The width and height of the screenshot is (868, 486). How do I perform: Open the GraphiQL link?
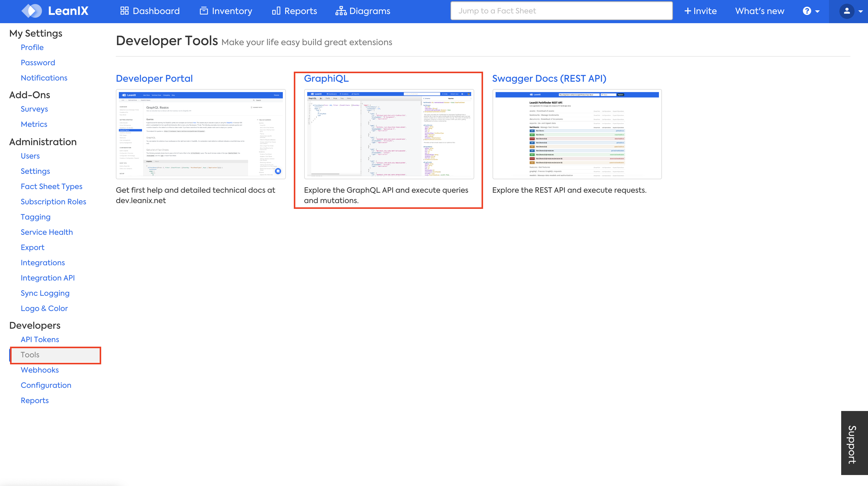click(326, 78)
